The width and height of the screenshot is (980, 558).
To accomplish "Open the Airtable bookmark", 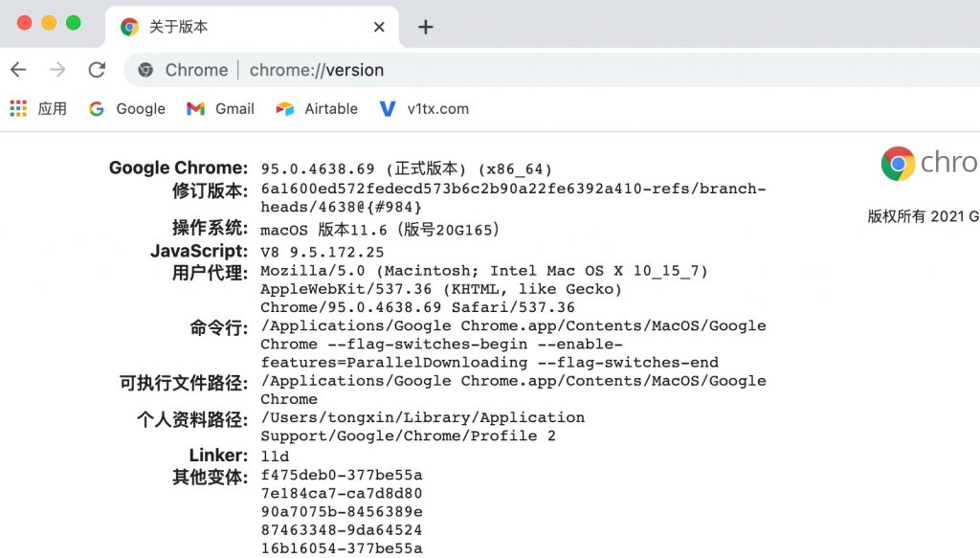I will pyautogui.click(x=317, y=109).
